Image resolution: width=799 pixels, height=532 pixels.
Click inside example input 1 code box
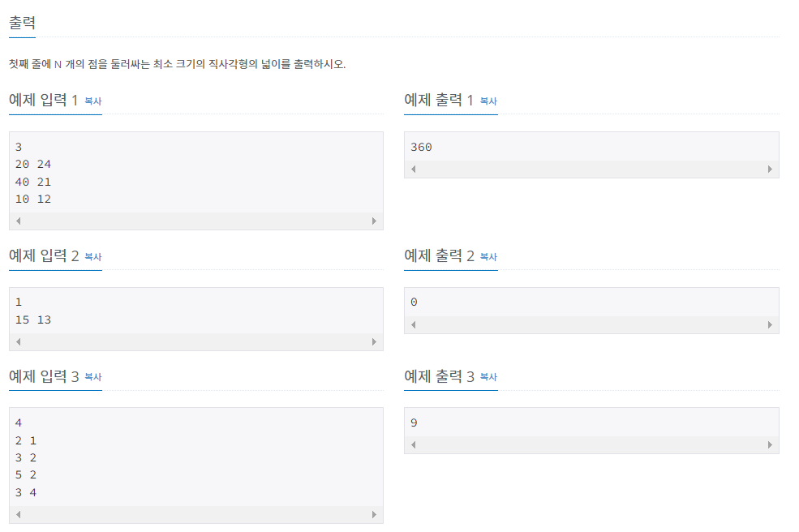(196, 173)
